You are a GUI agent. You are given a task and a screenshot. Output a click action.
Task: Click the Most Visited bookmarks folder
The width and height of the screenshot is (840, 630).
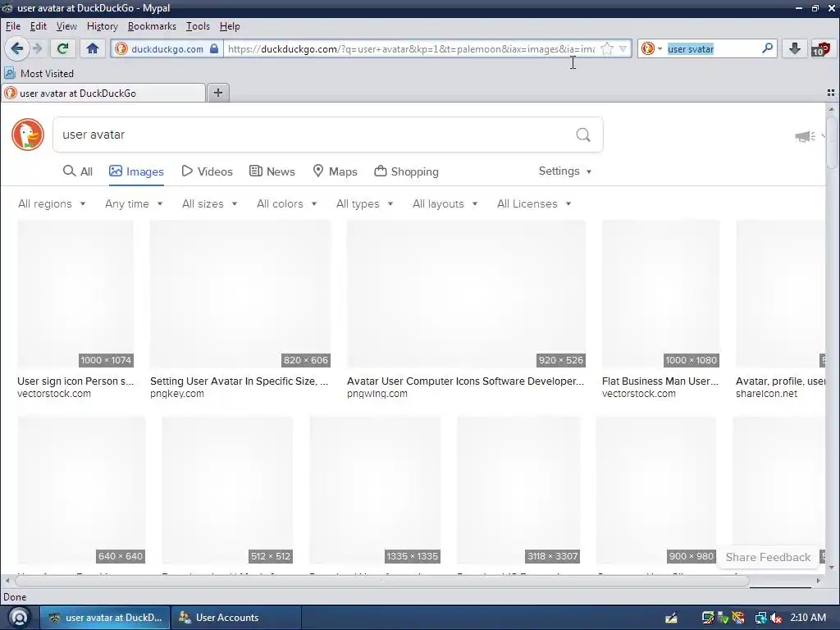[39, 73]
